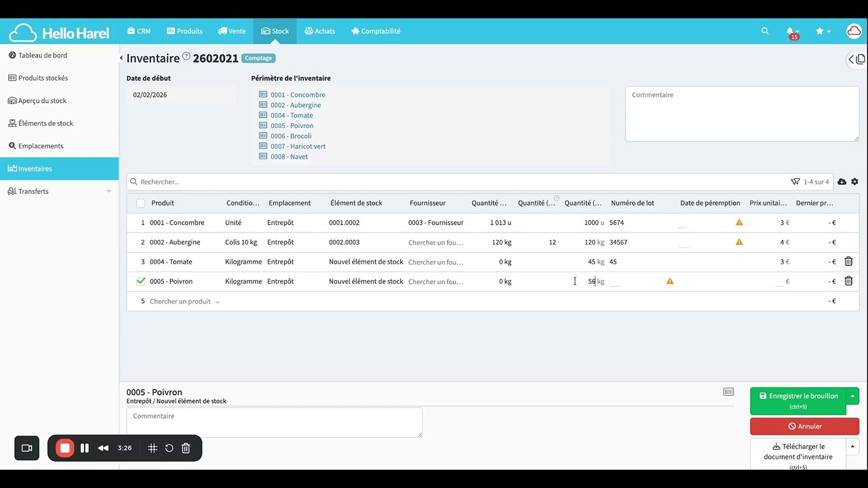Click the Date de début field
This screenshot has width=868, height=488.
click(181, 95)
